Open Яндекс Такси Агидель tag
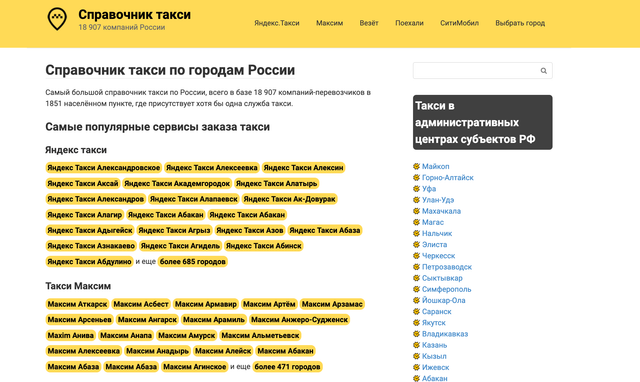The image size is (640, 382). [x=180, y=246]
